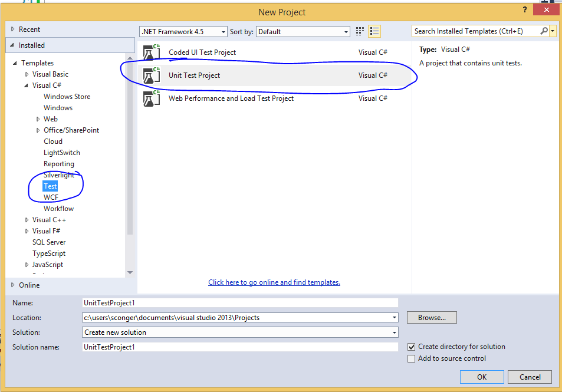
Task: Expand the Visual Basic node
Action: pyautogui.click(x=27, y=74)
